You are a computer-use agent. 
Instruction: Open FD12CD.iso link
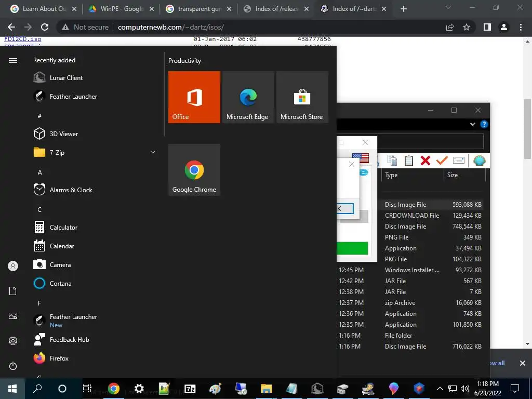click(x=23, y=39)
